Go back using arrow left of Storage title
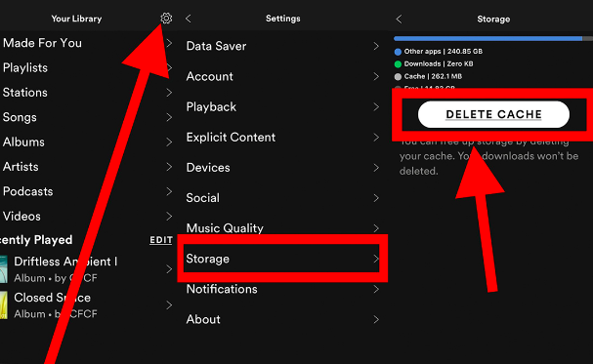Image resolution: width=593 pixels, height=364 pixels. [399, 19]
